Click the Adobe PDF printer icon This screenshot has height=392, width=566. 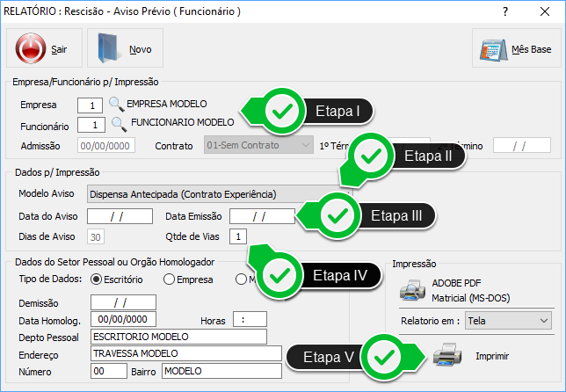412,291
